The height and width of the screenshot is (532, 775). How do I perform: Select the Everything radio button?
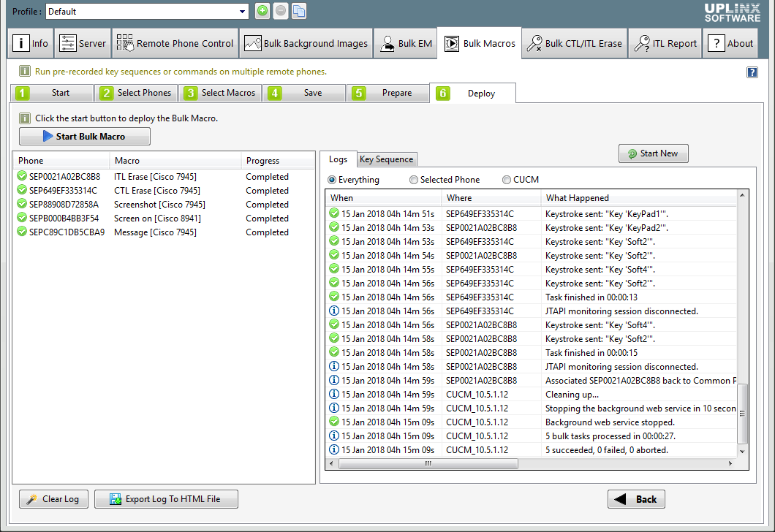[332, 180]
